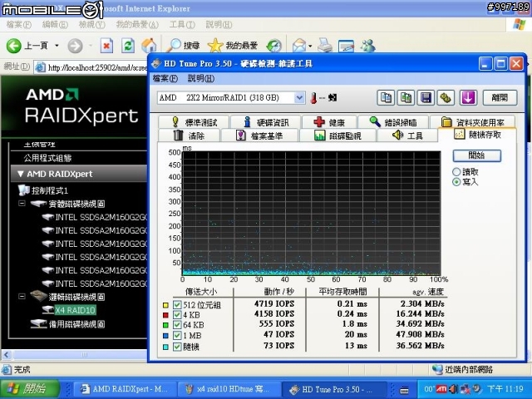Open the File menu in HD Tune Pro

point(165,79)
